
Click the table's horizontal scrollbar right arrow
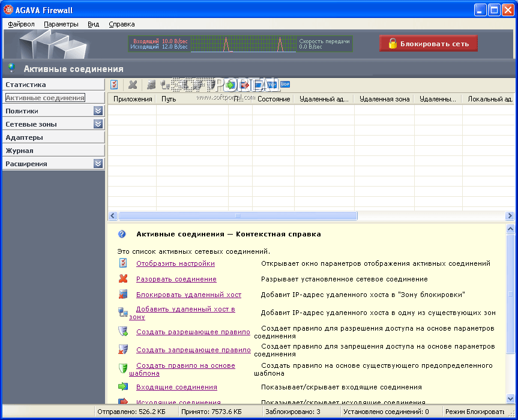510,215
